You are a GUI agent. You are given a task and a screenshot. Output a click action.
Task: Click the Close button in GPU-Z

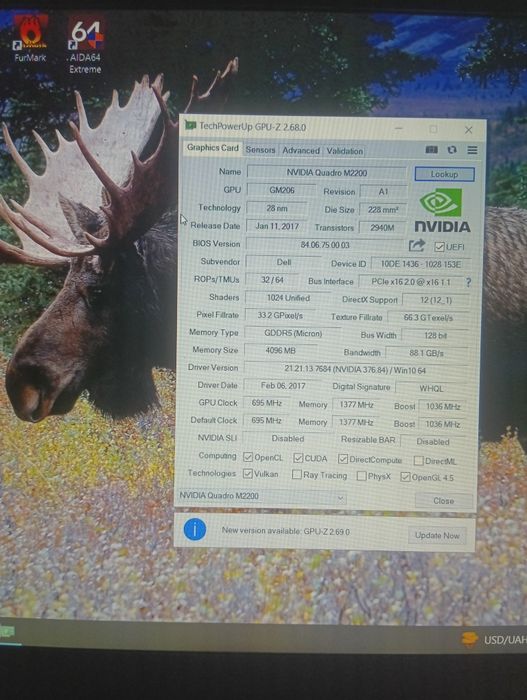point(443,501)
